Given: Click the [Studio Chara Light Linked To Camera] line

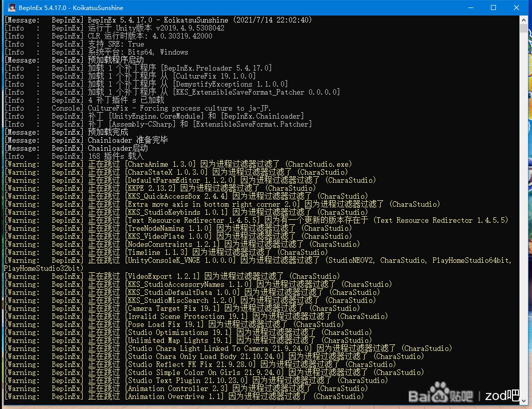Looking at the screenshot, I should click(x=228, y=348).
